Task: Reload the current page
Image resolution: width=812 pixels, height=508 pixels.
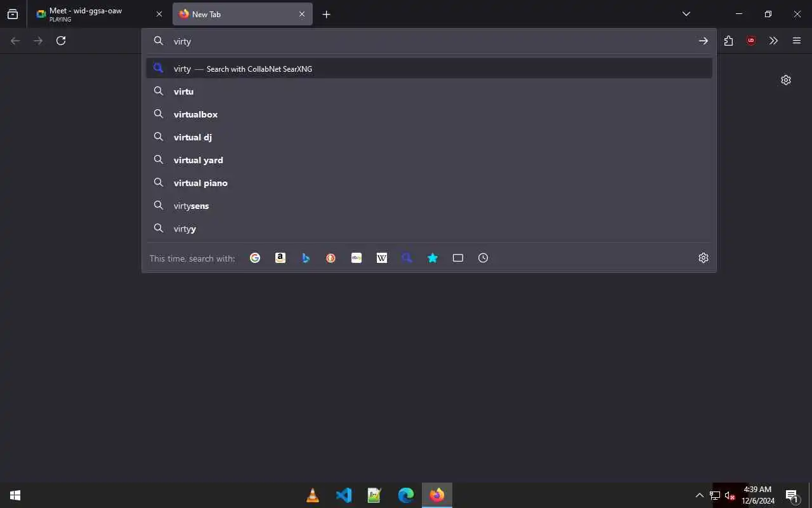Action: pyautogui.click(x=61, y=41)
